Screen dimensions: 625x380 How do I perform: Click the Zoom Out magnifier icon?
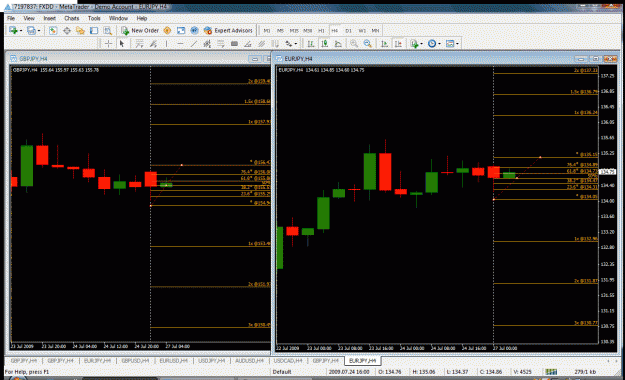368,43
